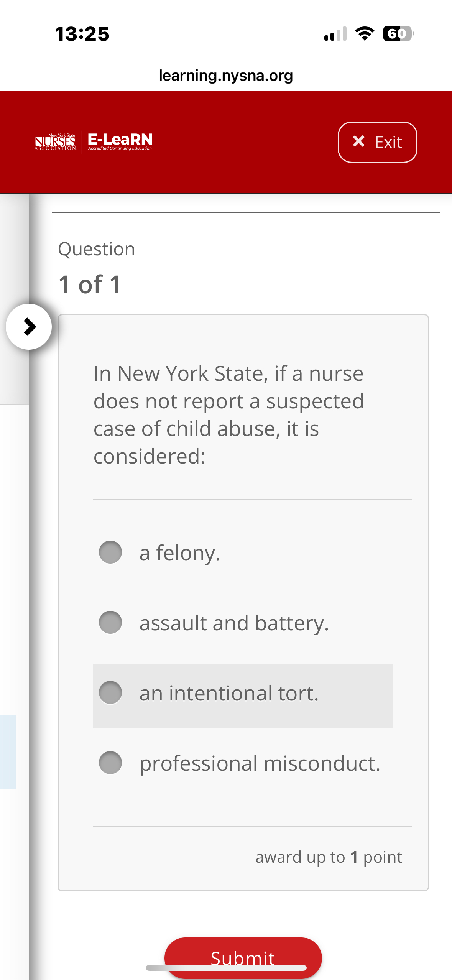Viewport: 452px width, 980px height.
Task: Click the "a felony." answer label
Action: (x=179, y=553)
